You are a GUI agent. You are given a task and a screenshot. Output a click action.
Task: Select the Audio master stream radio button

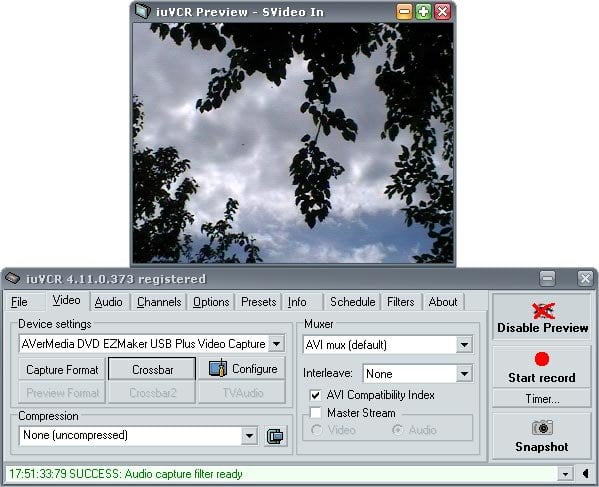coord(398,430)
